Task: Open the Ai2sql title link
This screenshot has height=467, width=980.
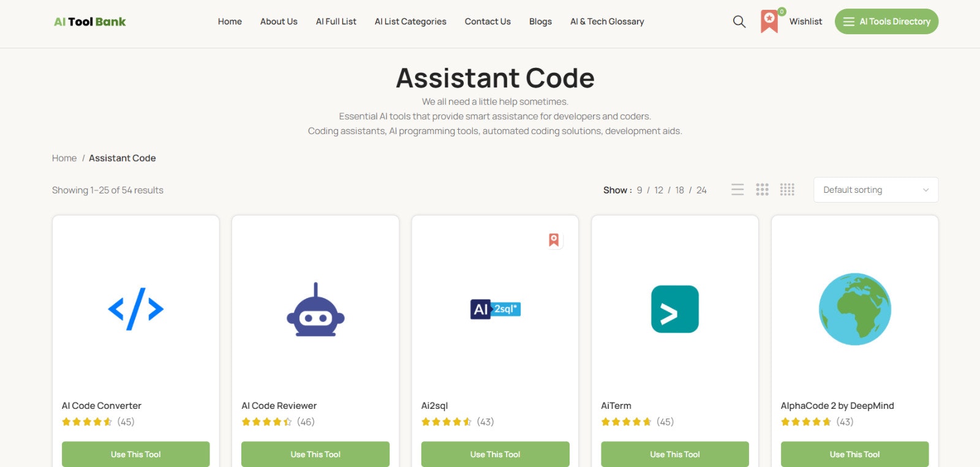Action: tap(435, 406)
